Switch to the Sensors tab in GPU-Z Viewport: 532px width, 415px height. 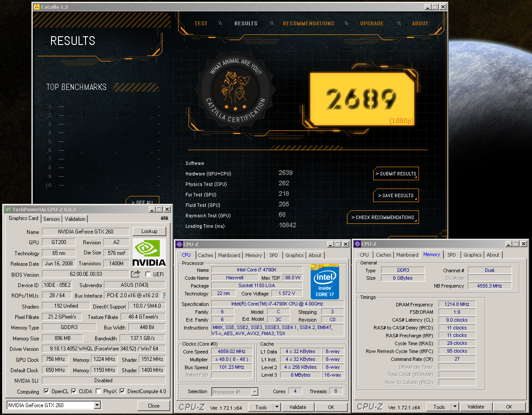click(52, 219)
